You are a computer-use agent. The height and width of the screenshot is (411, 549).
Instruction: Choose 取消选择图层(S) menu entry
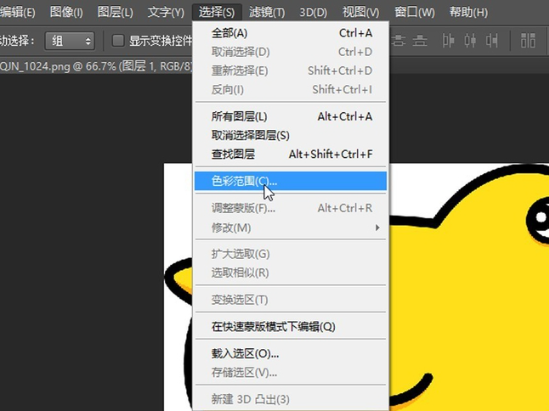tap(291, 135)
